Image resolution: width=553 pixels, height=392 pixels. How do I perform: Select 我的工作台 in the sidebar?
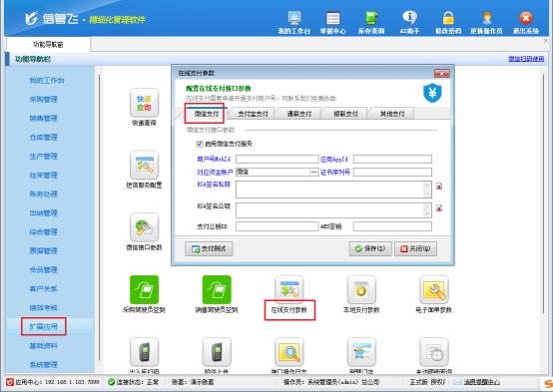[x=47, y=81]
